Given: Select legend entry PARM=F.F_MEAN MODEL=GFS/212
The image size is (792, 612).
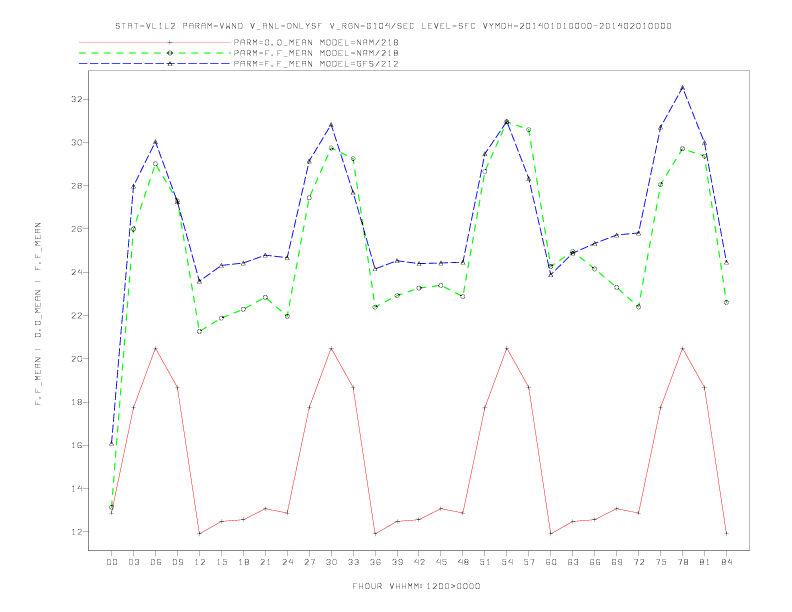Looking at the screenshot, I should coord(316,64).
